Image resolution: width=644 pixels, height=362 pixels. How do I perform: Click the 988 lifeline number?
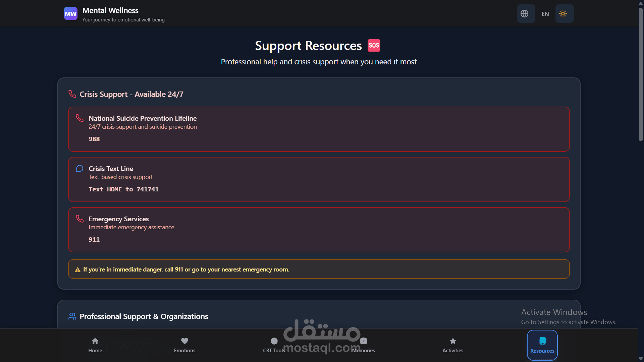point(94,139)
